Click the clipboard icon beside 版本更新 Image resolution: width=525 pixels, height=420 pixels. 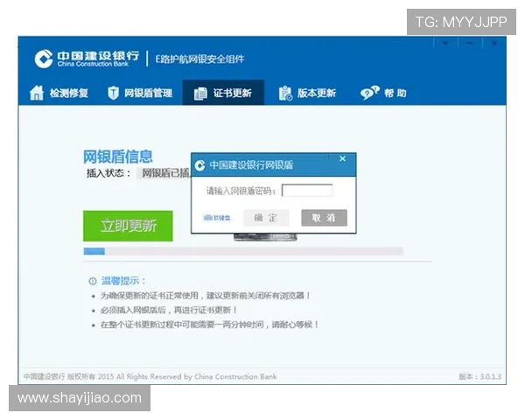click(x=285, y=93)
